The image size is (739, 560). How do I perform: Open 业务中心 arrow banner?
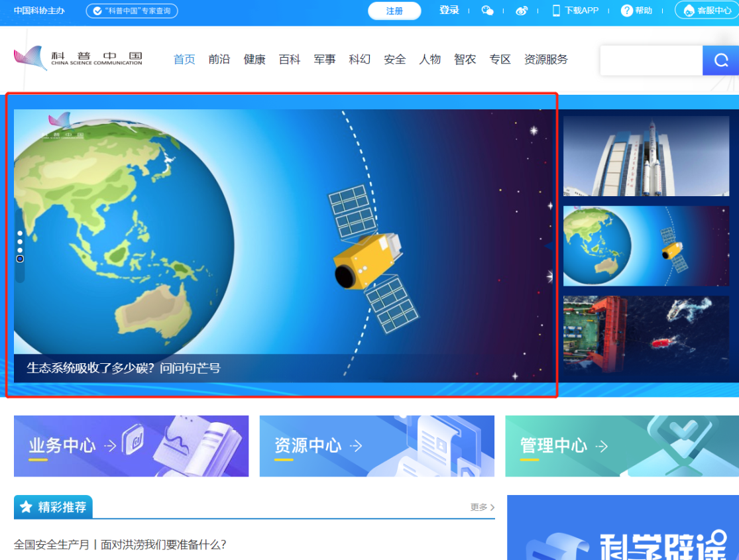click(x=131, y=446)
